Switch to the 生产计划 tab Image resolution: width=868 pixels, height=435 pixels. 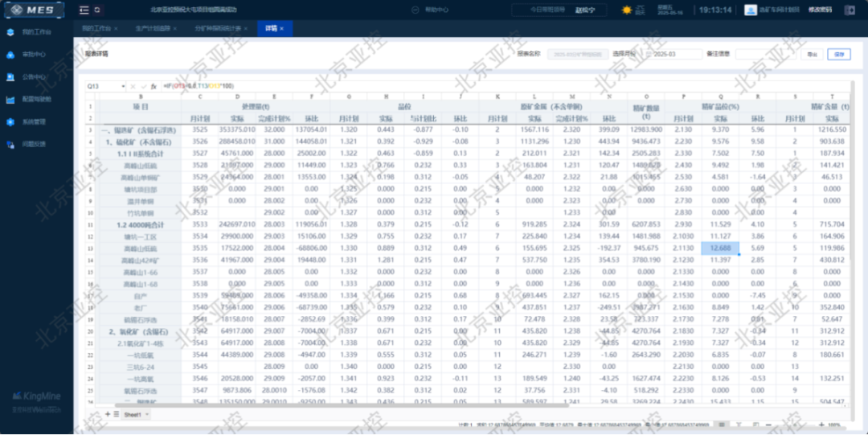[x=153, y=28]
